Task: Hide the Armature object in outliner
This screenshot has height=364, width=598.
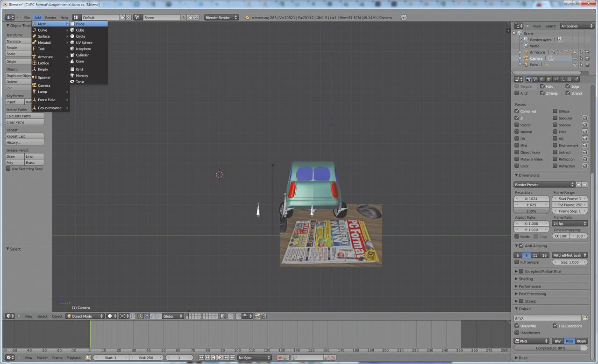Action: click(x=575, y=52)
